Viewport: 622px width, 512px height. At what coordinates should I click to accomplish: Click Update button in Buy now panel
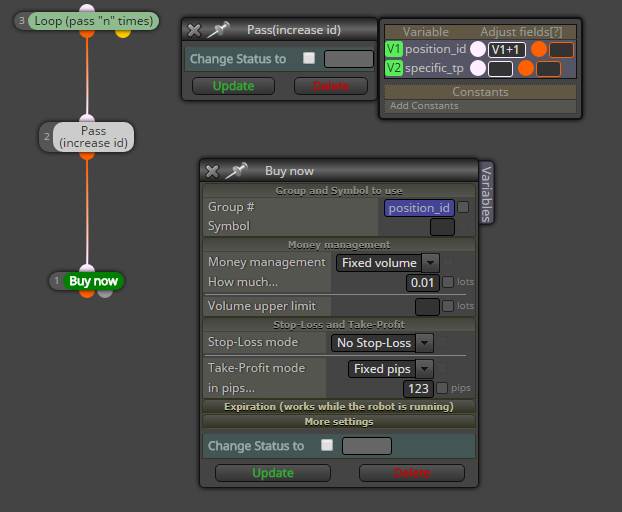(x=273, y=473)
